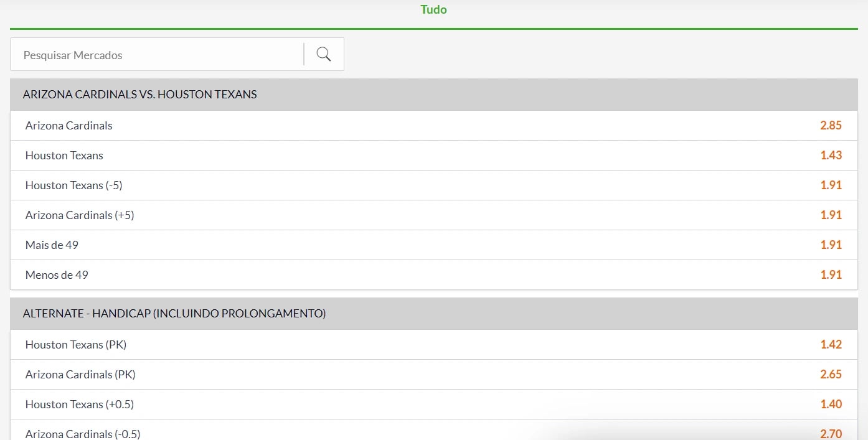Click the "Houston Texans (-5)" label
Viewport: 868px width, 440px height.
tap(73, 185)
